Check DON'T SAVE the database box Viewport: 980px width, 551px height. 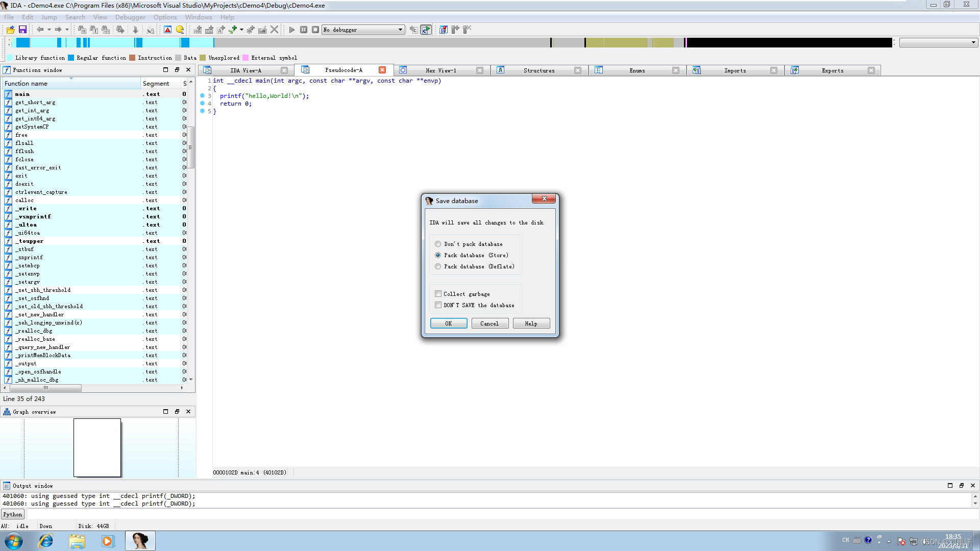[438, 305]
